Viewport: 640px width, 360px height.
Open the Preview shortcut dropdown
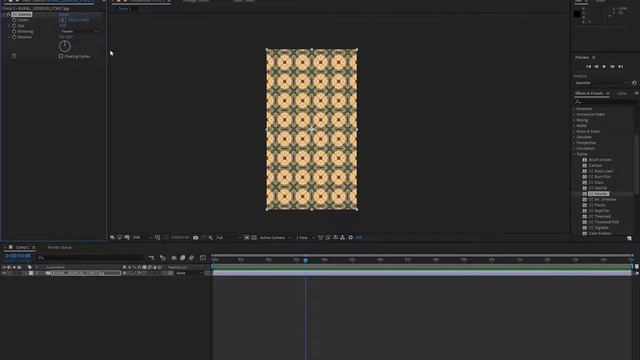click(x=601, y=83)
